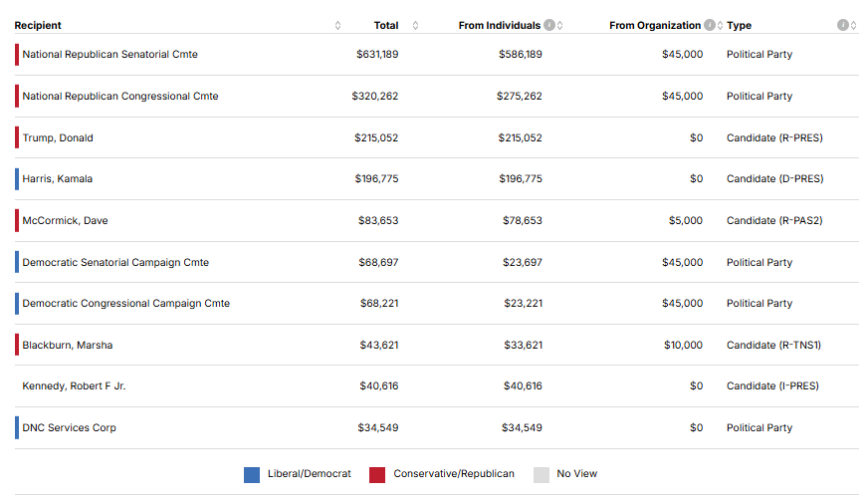
Task: Select the McCormick, Dave recipient name
Action: coord(66,220)
